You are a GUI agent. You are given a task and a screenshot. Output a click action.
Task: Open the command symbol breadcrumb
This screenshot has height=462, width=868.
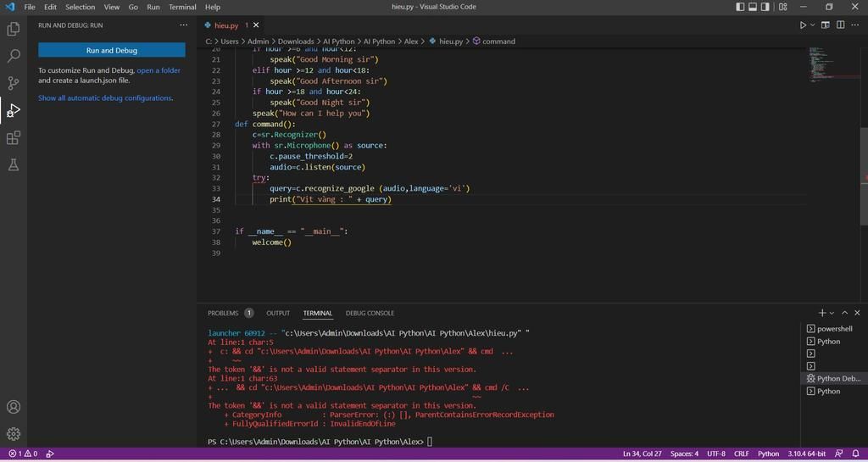click(x=494, y=42)
